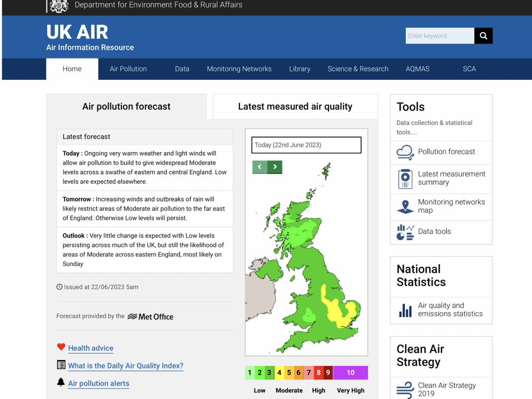Screen dimensions: 532x399
Task: Switch to Latest measured air quality tab
Action: [x=294, y=106]
